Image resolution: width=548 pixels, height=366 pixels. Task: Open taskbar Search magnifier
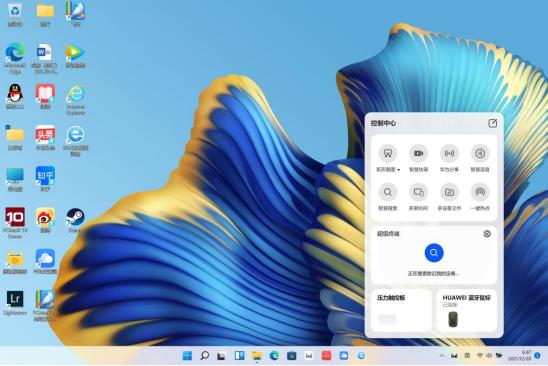[205, 356]
